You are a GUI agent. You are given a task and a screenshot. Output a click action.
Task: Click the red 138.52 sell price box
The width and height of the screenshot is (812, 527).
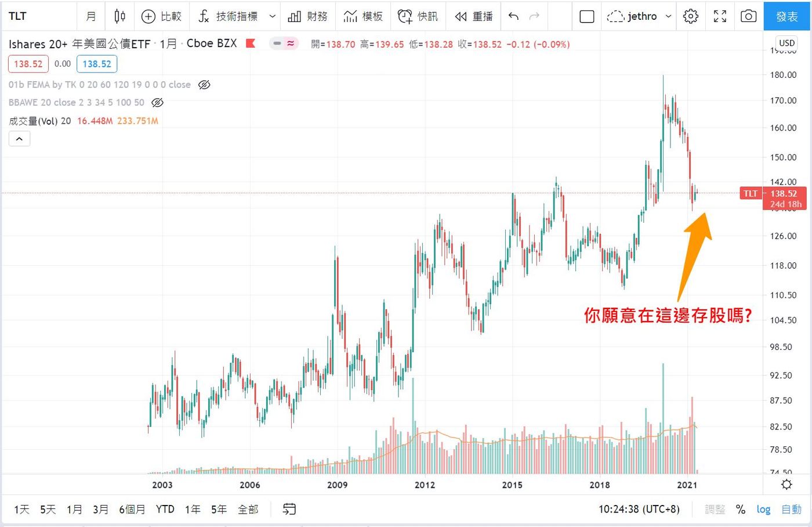pyautogui.click(x=28, y=64)
